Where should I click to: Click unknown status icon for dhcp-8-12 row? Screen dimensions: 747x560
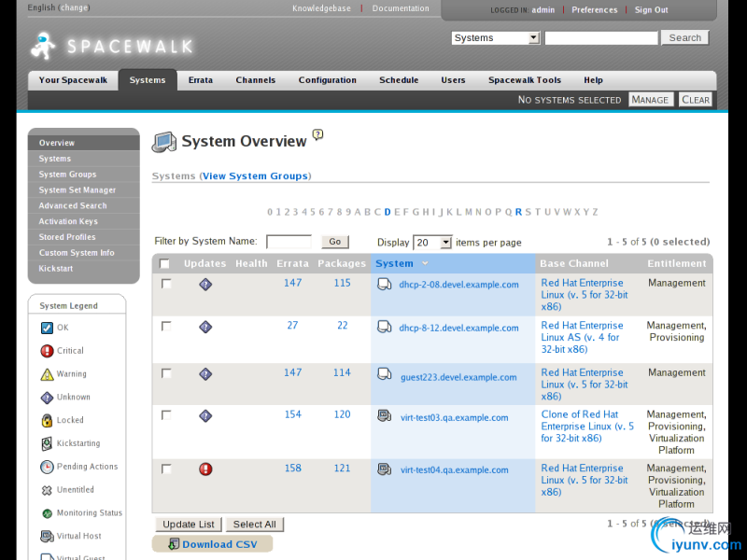click(x=205, y=328)
